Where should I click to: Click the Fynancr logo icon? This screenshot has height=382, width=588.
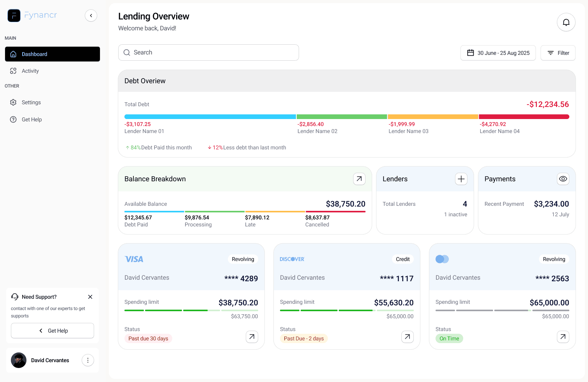tap(14, 16)
